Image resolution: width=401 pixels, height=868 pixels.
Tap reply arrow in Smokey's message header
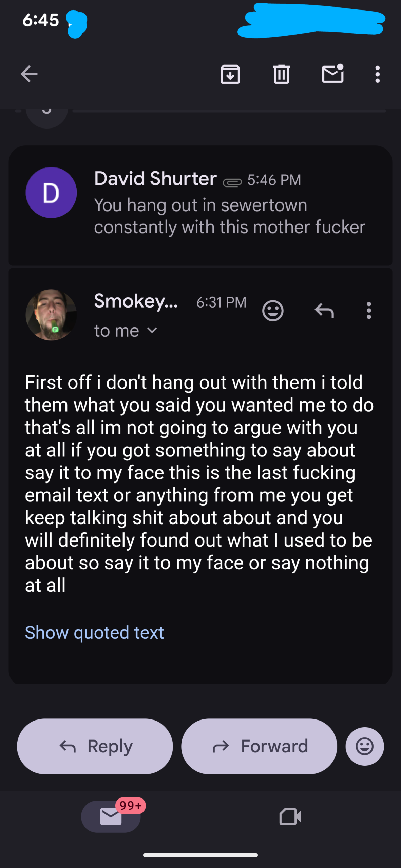point(324,310)
